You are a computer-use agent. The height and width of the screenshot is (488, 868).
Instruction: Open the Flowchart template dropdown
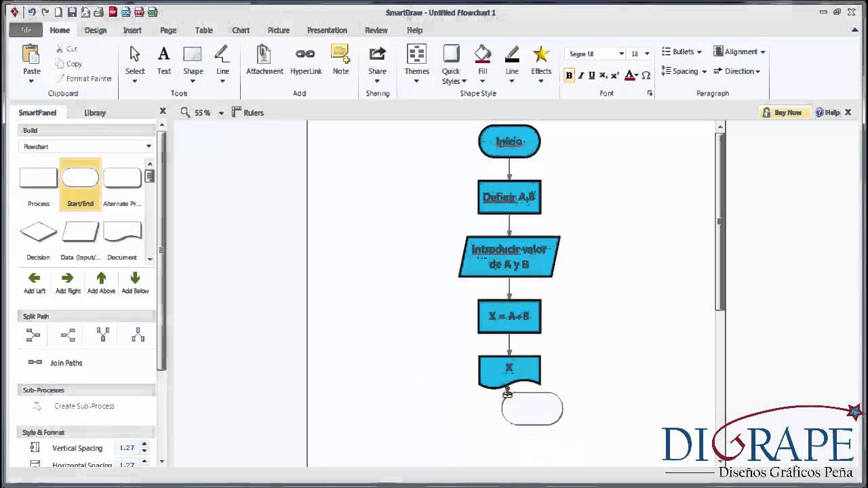(x=149, y=146)
